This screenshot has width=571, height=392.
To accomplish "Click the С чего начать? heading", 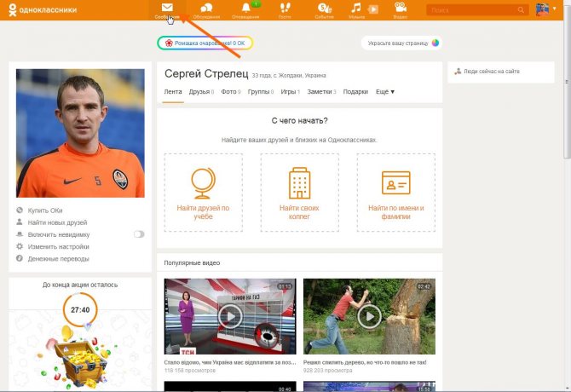I will (x=299, y=121).
